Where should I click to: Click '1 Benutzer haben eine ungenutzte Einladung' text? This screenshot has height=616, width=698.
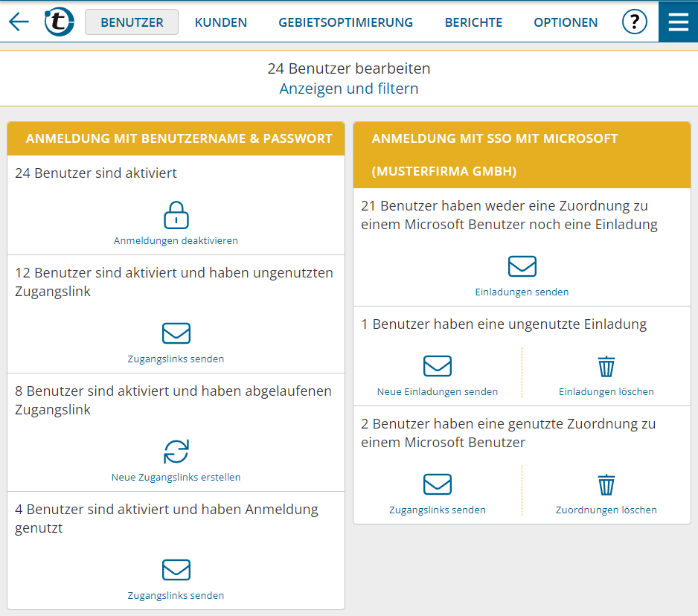[x=504, y=324]
